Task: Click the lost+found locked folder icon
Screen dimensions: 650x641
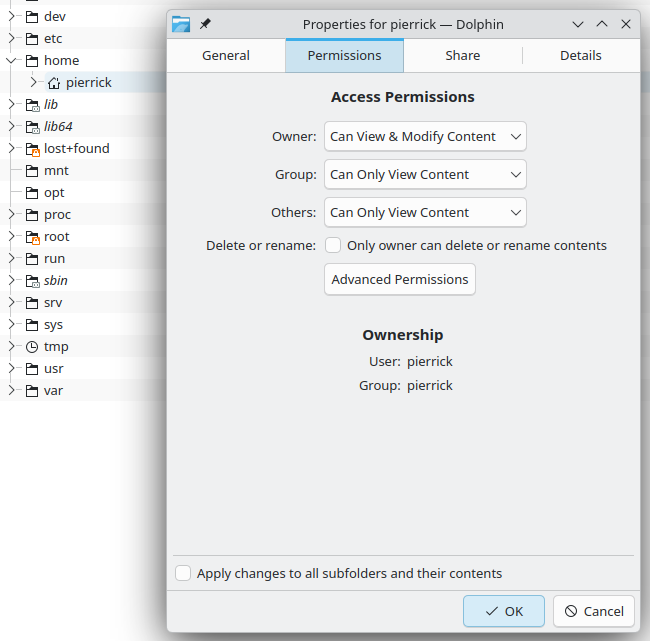Action: click(x=32, y=149)
